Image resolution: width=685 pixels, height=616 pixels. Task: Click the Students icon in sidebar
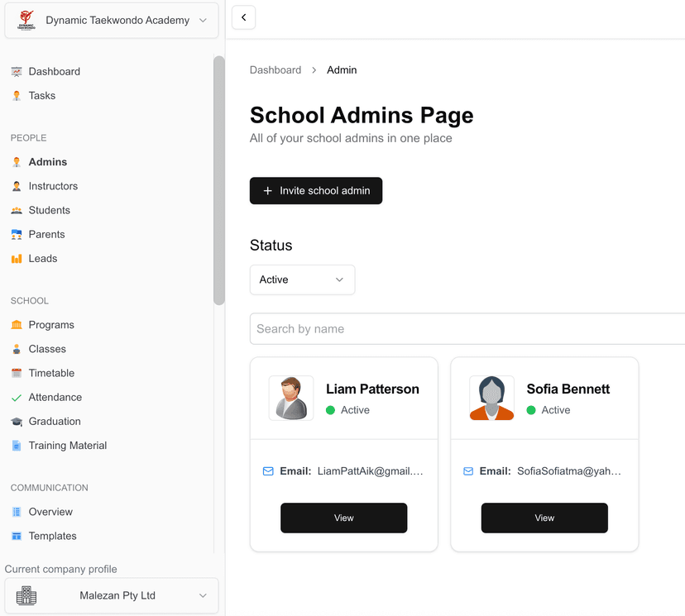click(16, 210)
